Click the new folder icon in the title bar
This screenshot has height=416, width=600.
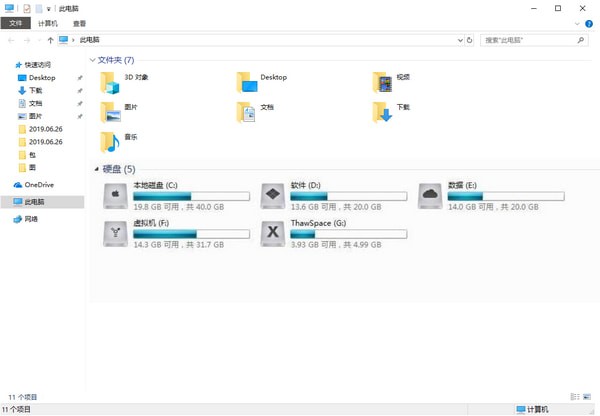(39, 8)
